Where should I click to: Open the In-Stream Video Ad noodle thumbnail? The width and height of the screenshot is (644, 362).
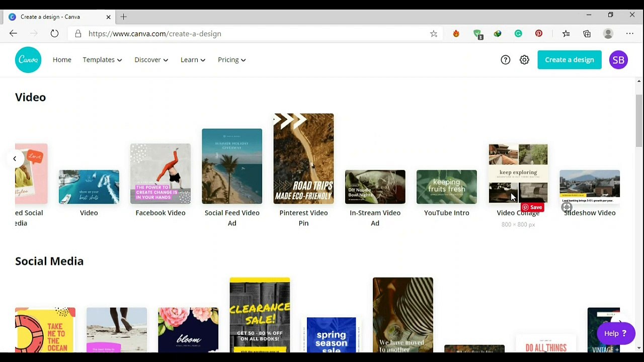[375, 187]
